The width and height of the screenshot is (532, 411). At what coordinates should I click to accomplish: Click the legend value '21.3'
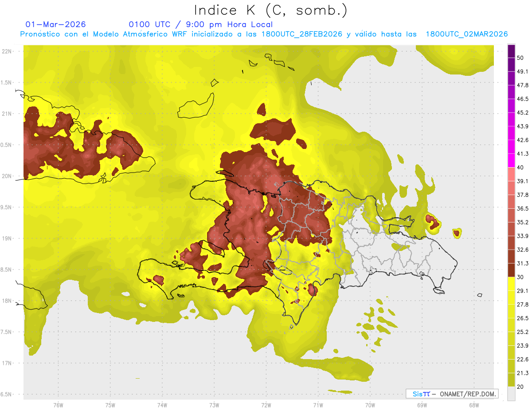pos(523,373)
